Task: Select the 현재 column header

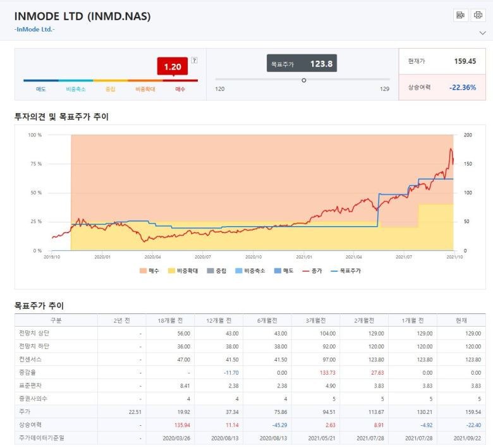Action: coord(461,320)
